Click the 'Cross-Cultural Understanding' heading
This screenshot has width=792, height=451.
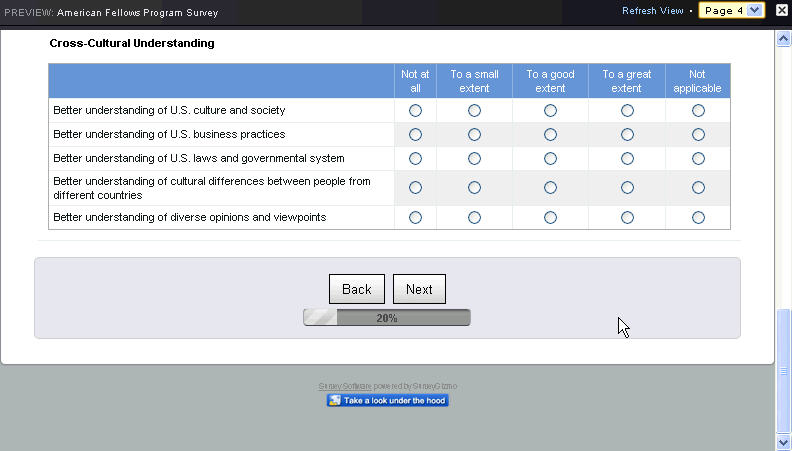[132, 43]
